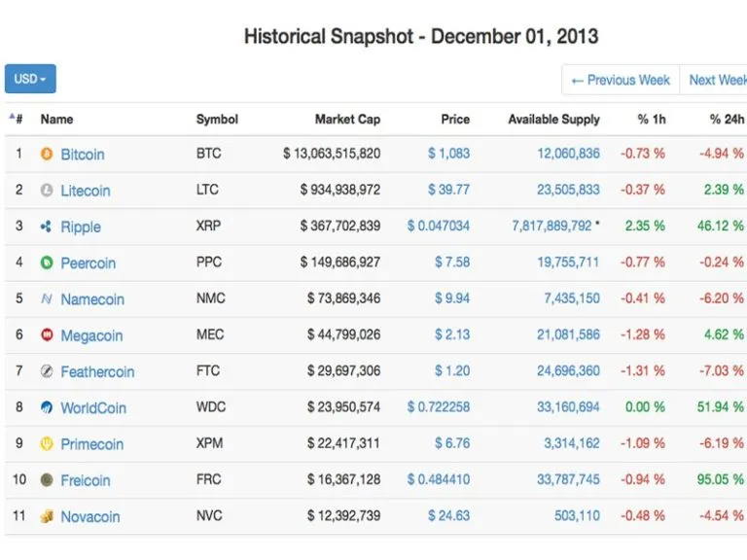Select the XRP symbol cell

[x=208, y=226]
